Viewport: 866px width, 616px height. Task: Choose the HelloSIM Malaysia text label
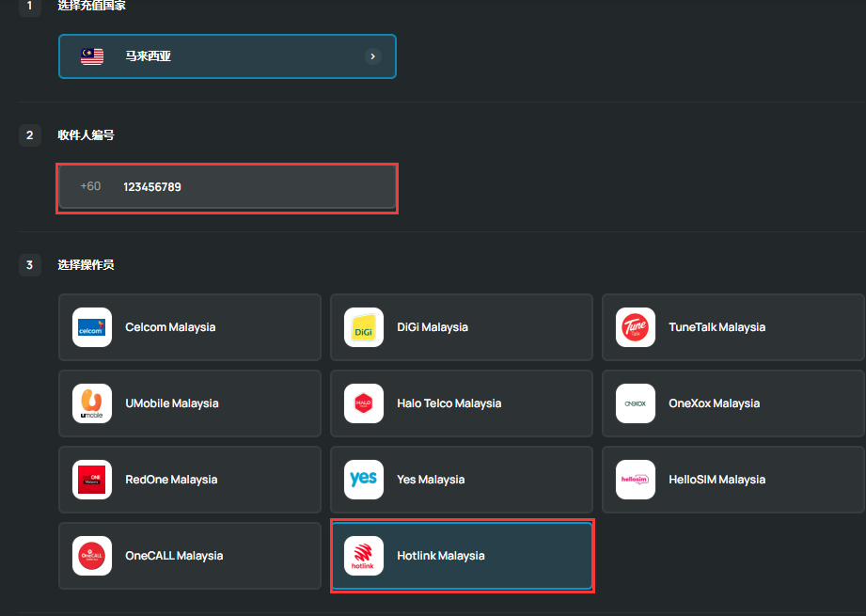tap(716, 480)
